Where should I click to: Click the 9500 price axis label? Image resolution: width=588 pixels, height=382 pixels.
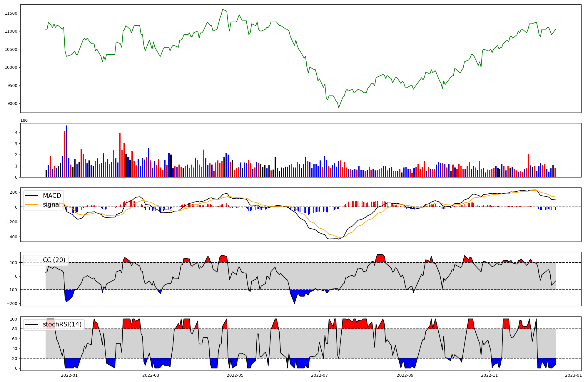tap(12, 86)
